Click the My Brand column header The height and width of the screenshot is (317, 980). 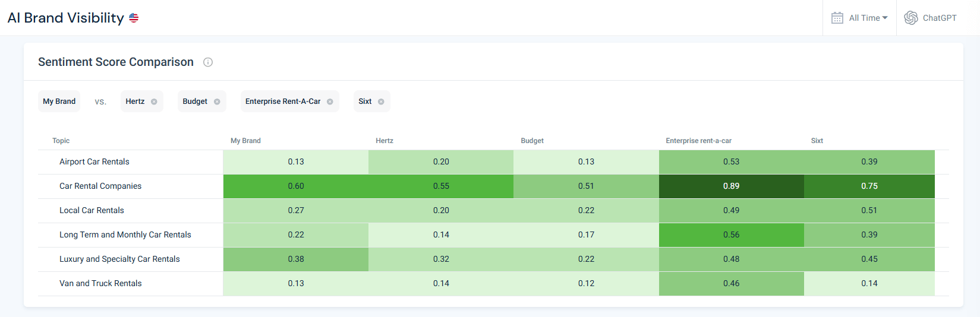(x=245, y=141)
